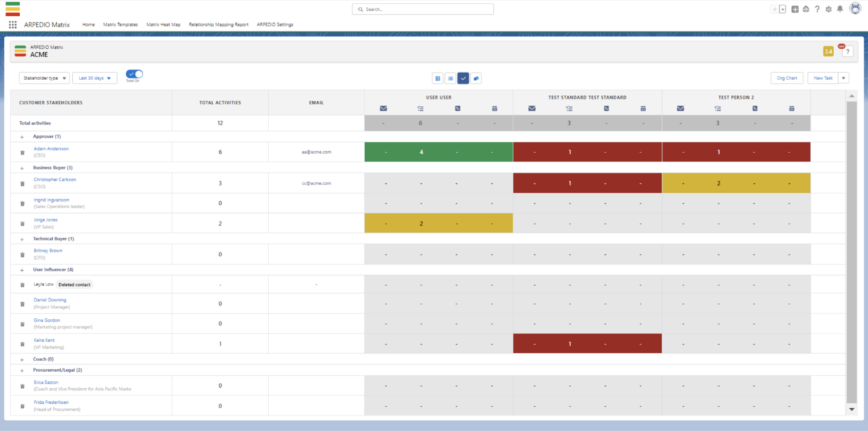Click email icon under TEST STANDARD TEST STANDARD
Image resolution: width=868 pixels, height=431 pixels.
532,109
